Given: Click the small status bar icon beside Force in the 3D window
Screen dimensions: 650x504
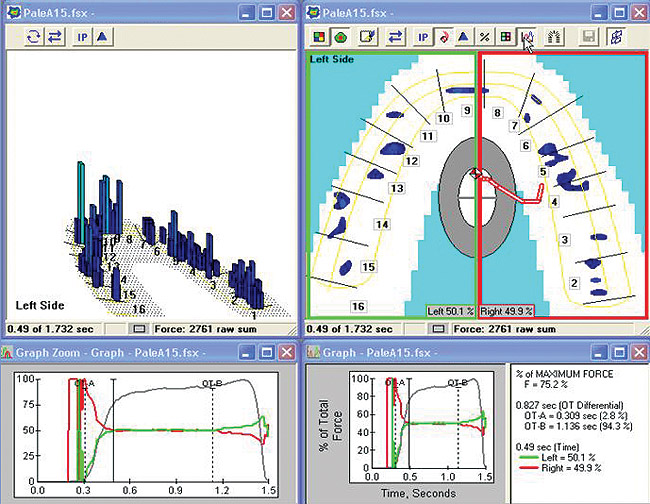Looking at the screenshot, I should click(139, 327).
